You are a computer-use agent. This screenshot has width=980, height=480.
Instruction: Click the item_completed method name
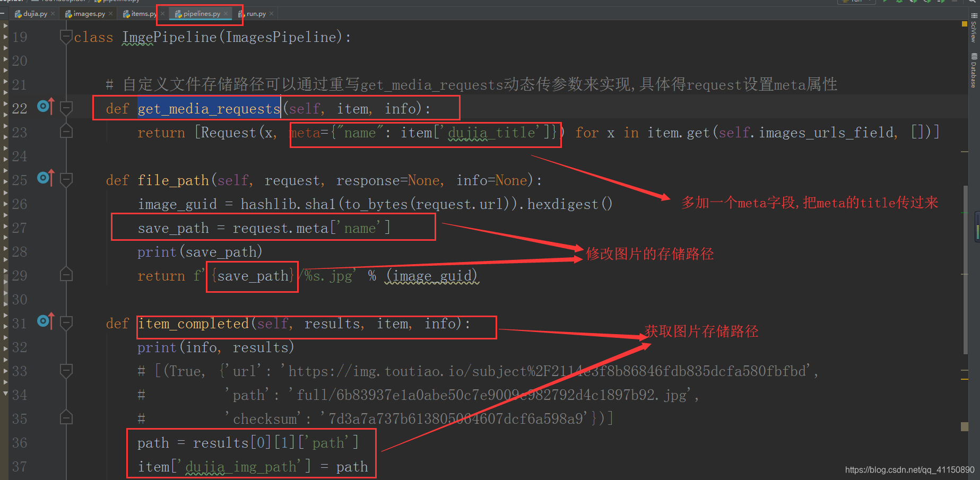pyautogui.click(x=193, y=324)
